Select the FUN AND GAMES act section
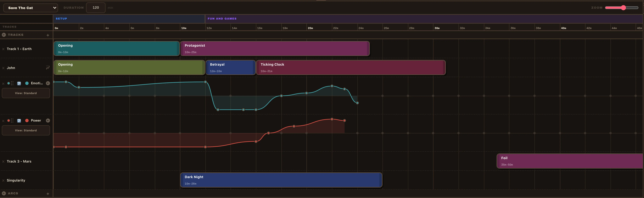 [424, 19]
